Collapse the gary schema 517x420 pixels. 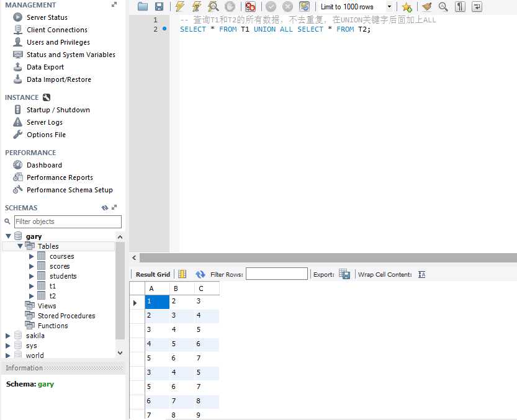pos(9,236)
